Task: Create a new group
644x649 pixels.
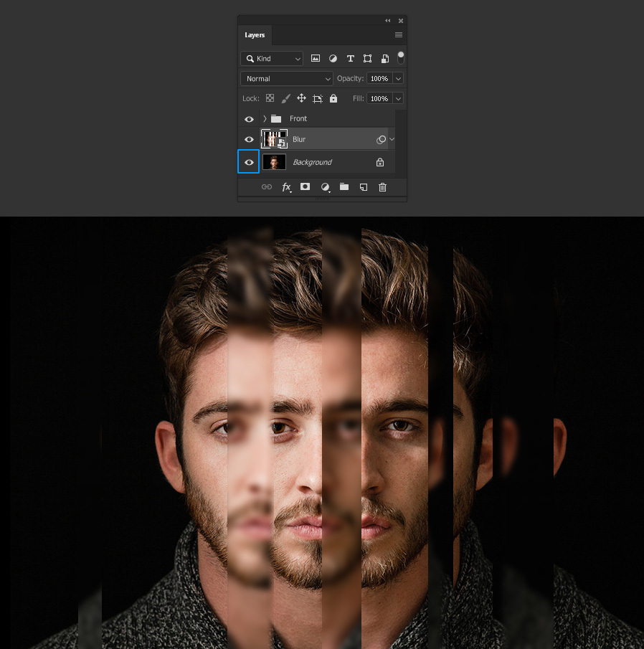Action: pos(344,186)
